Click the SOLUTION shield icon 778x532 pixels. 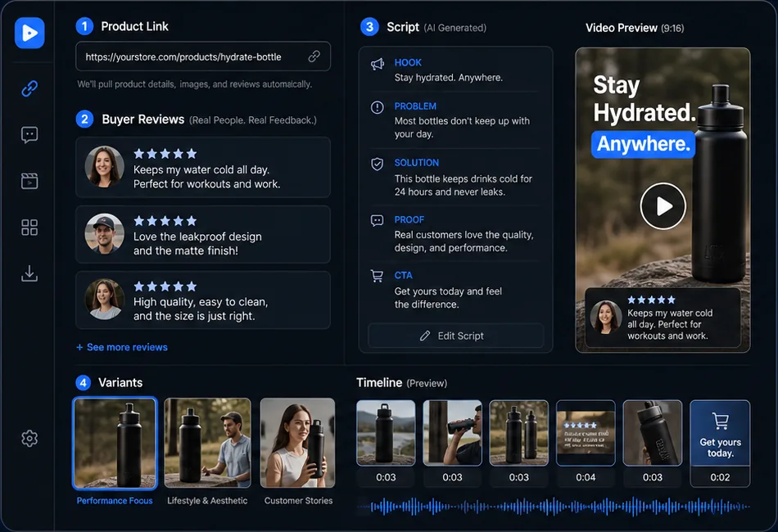coord(377,165)
